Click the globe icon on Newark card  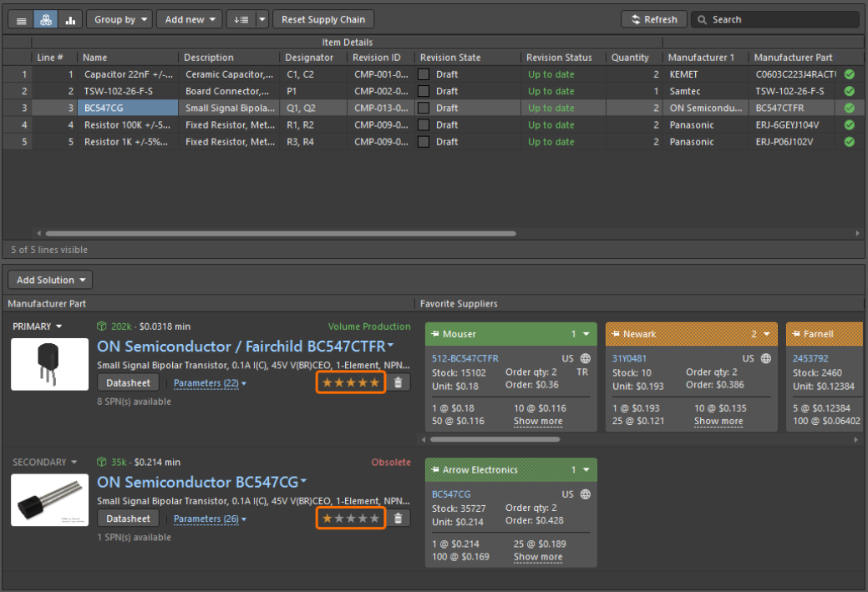click(766, 358)
